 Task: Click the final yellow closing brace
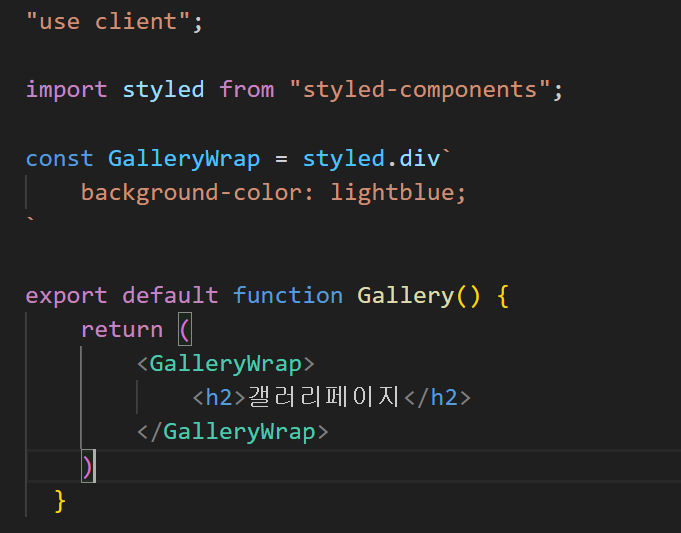[x=60, y=501]
